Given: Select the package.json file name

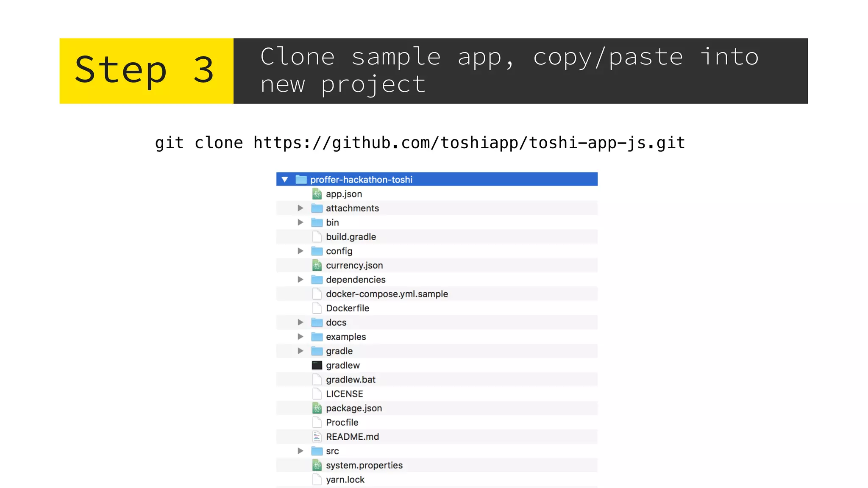Looking at the screenshot, I should (x=354, y=409).
